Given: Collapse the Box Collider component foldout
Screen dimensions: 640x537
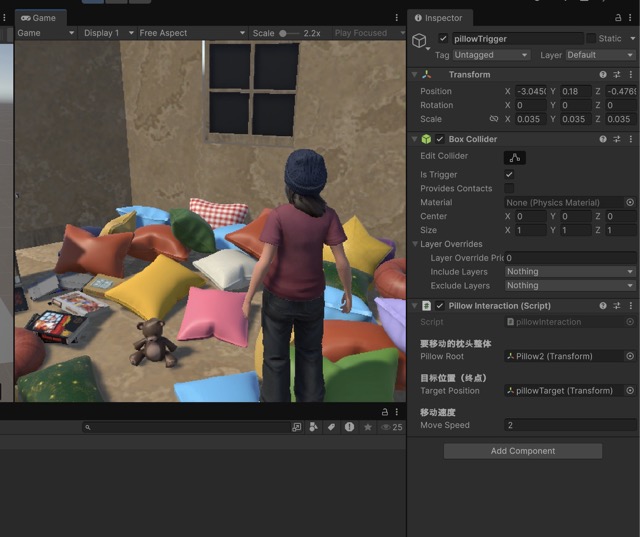Looking at the screenshot, I should tap(415, 139).
